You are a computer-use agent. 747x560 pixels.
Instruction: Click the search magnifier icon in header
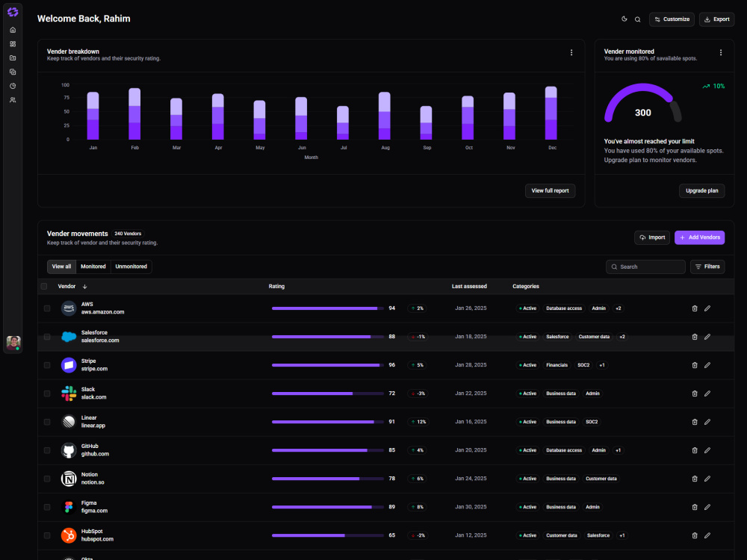tap(637, 19)
